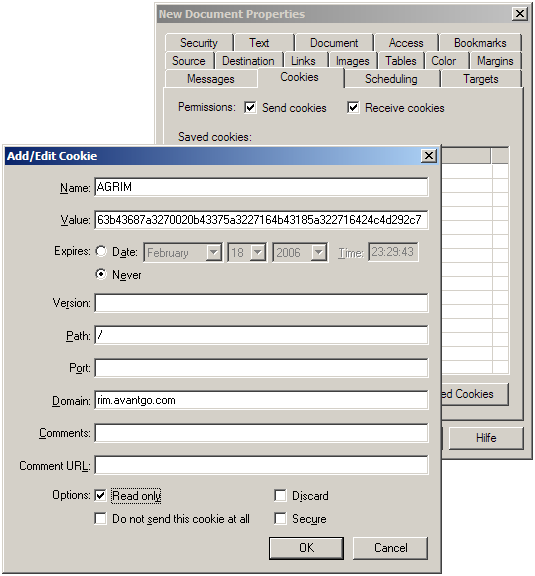Viewport: 535px width, 576px height.
Task: Select the Never expires radio button
Action: [x=101, y=274]
